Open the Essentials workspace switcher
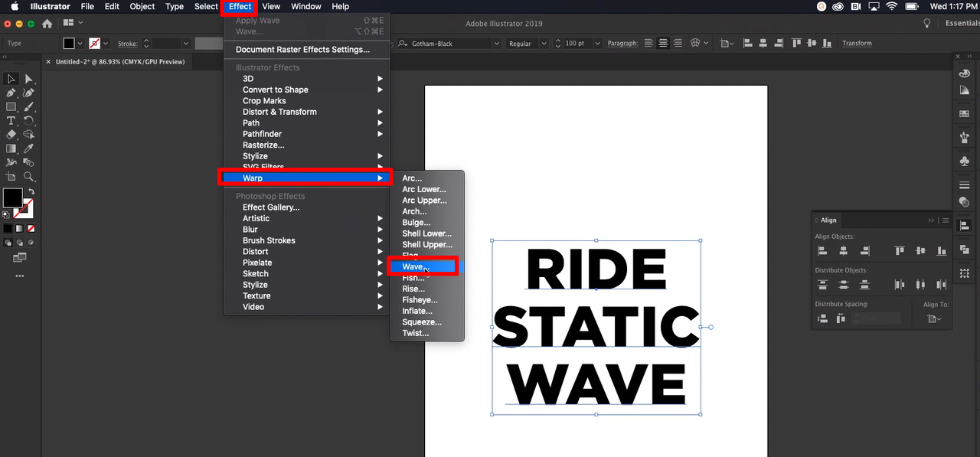This screenshot has width=980, height=457. click(962, 24)
